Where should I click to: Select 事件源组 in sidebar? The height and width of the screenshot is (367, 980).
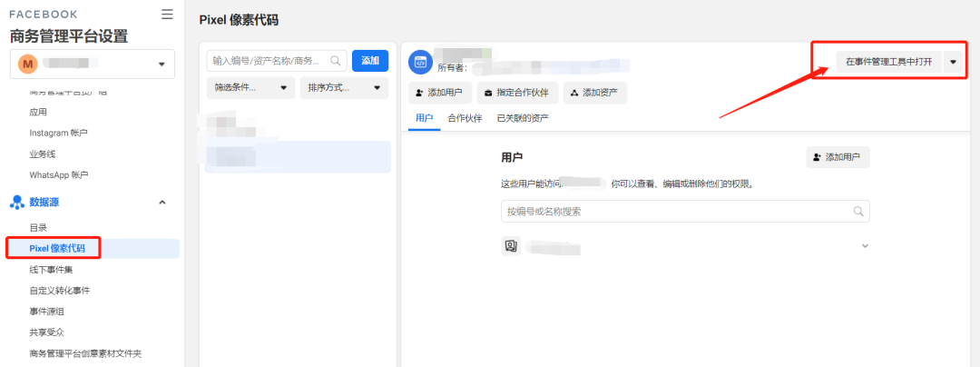click(47, 312)
